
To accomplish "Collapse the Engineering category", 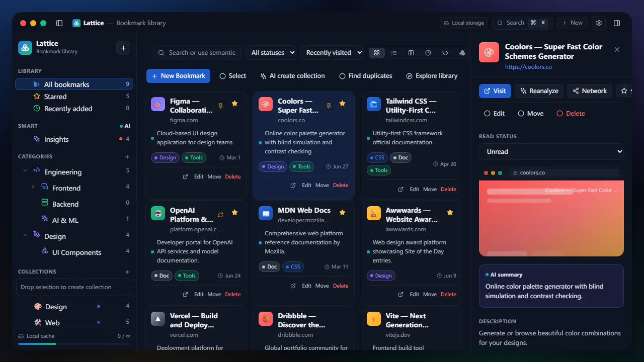I will coord(25,171).
